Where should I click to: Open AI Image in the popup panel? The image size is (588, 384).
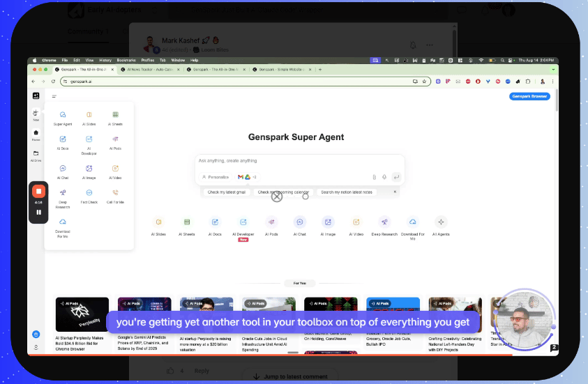click(89, 171)
